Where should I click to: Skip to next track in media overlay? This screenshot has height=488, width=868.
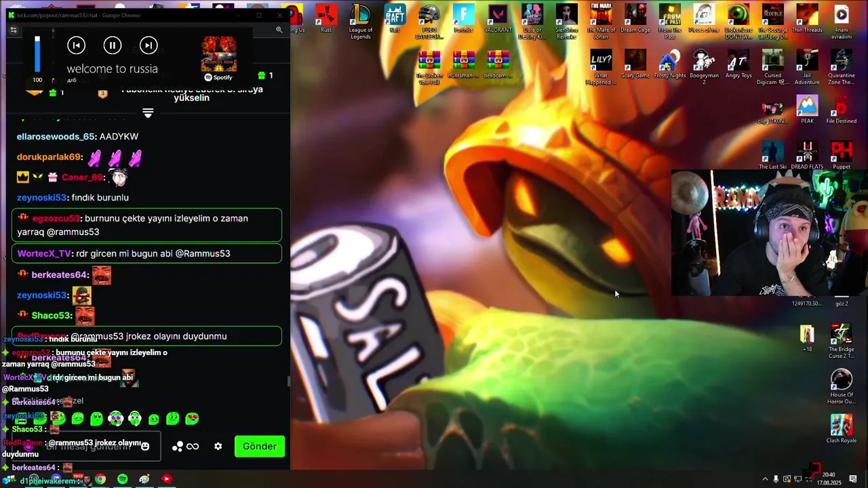coord(149,45)
